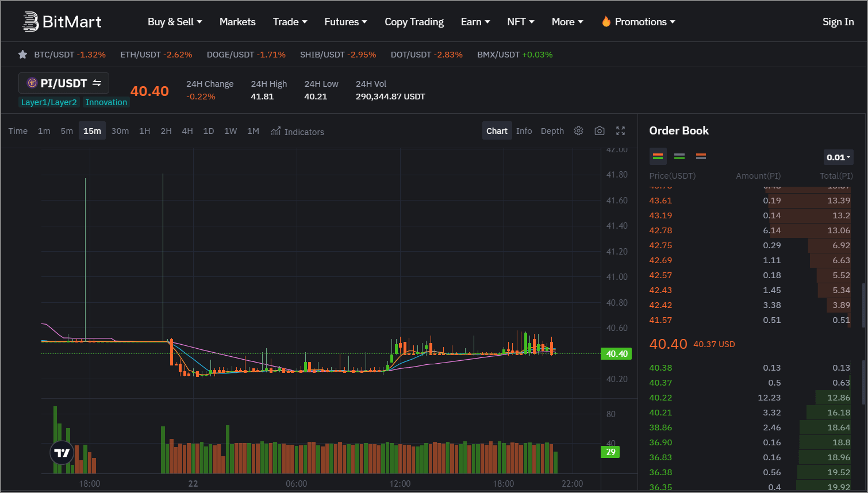Click current price label 40.40 on chart axis
The width and height of the screenshot is (868, 493).
(616, 354)
